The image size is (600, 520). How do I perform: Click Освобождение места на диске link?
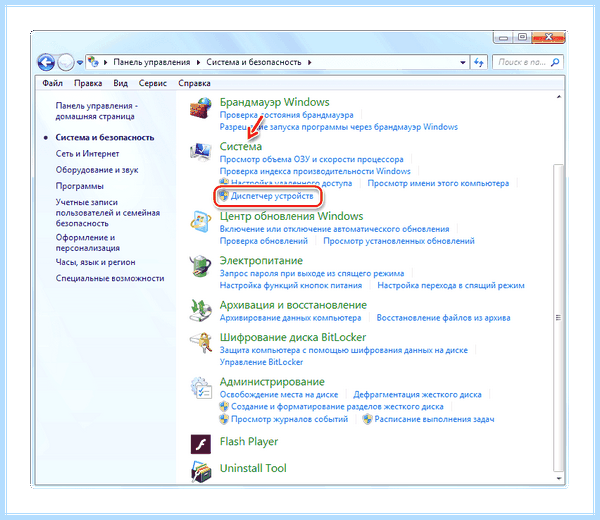coord(279,394)
